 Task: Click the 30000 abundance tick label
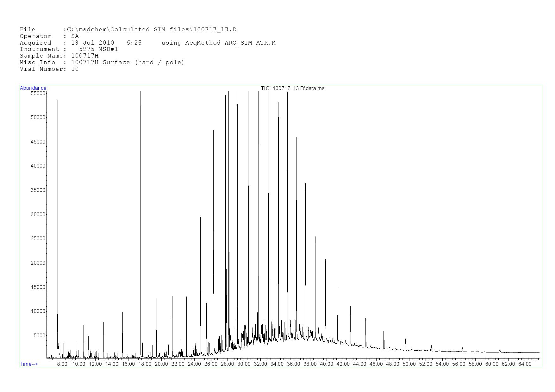tap(38, 215)
